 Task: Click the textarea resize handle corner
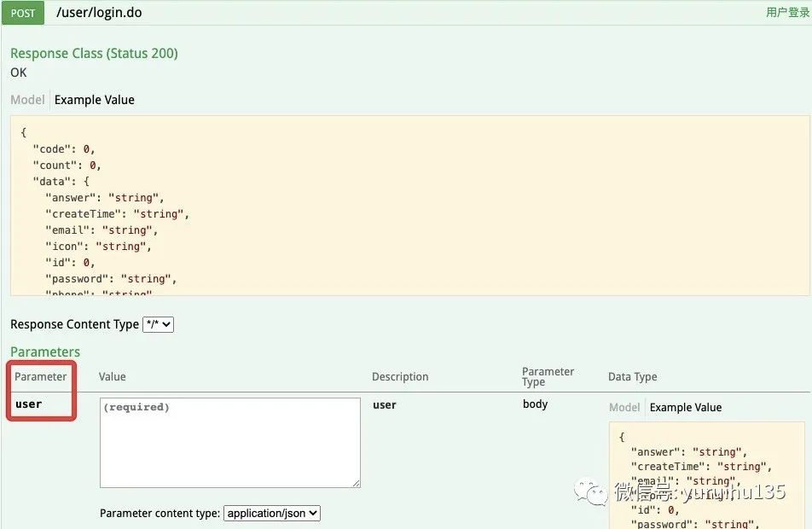coord(357,484)
